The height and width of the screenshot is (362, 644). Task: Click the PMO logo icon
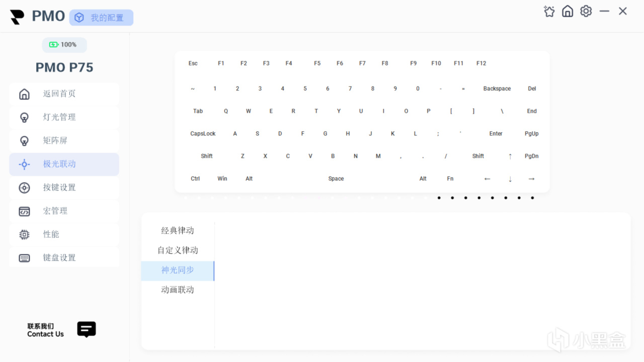pos(17,17)
